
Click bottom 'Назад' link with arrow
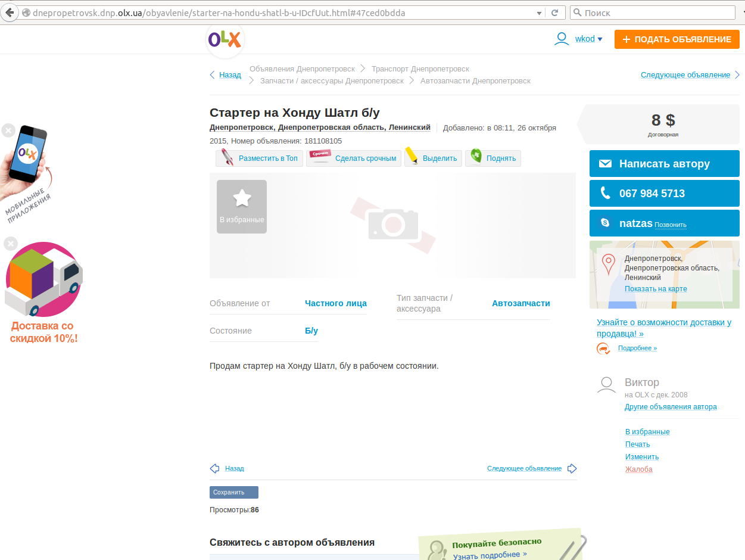point(235,469)
